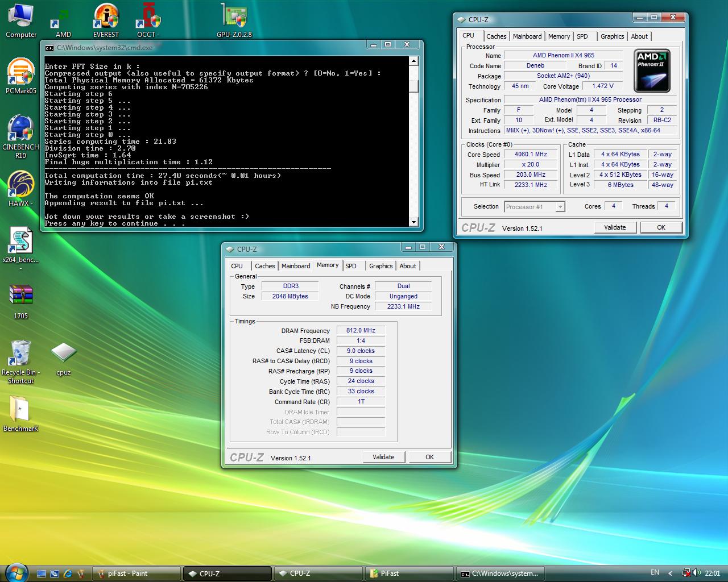The image size is (728, 582).
Task: Click the Core Speed 4060.1 MHz value
Action: [531, 155]
